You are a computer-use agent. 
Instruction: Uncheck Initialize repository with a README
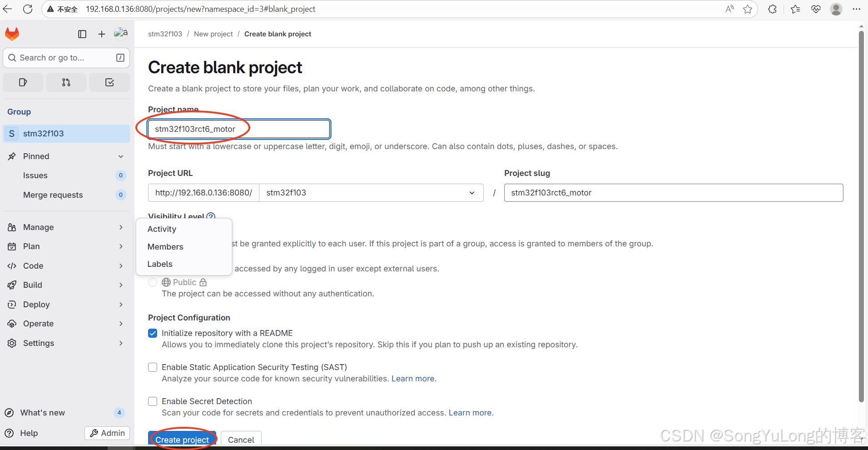153,333
